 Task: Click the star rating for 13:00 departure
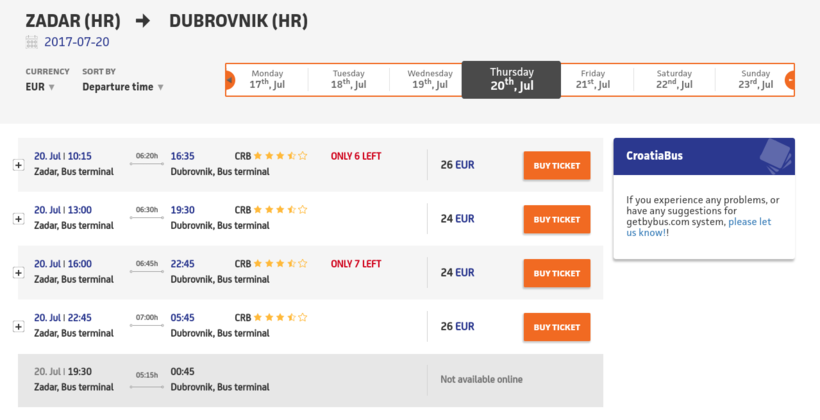(x=280, y=210)
